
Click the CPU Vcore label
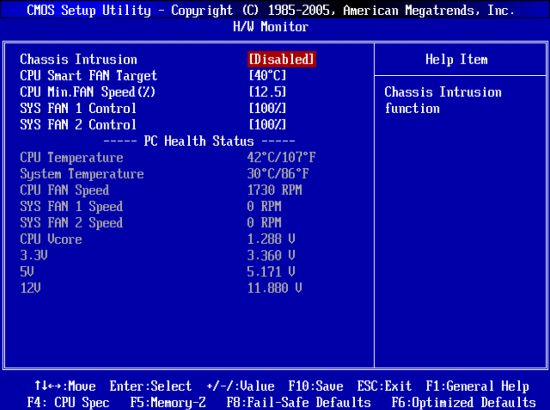(x=51, y=239)
